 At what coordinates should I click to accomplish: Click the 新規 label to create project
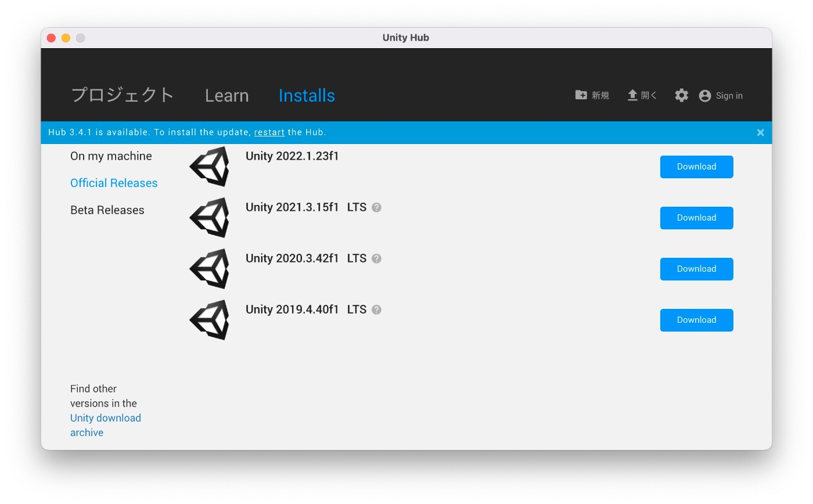point(600,96)
